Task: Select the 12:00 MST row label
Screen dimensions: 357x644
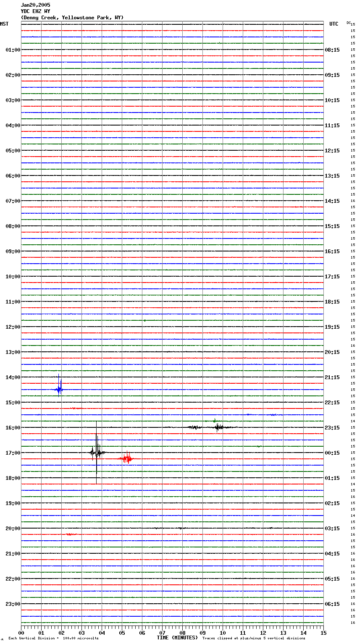Action: click(13, 327)
